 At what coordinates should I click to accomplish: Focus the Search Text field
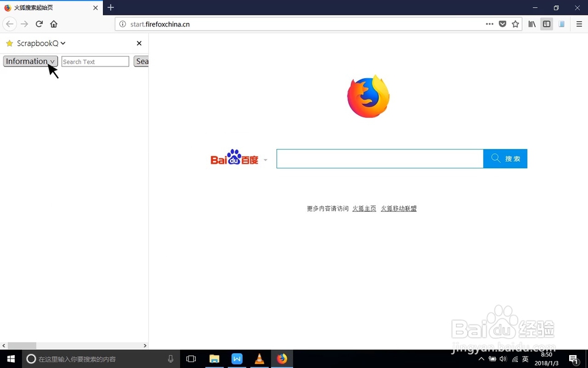[x=95, y=62]
